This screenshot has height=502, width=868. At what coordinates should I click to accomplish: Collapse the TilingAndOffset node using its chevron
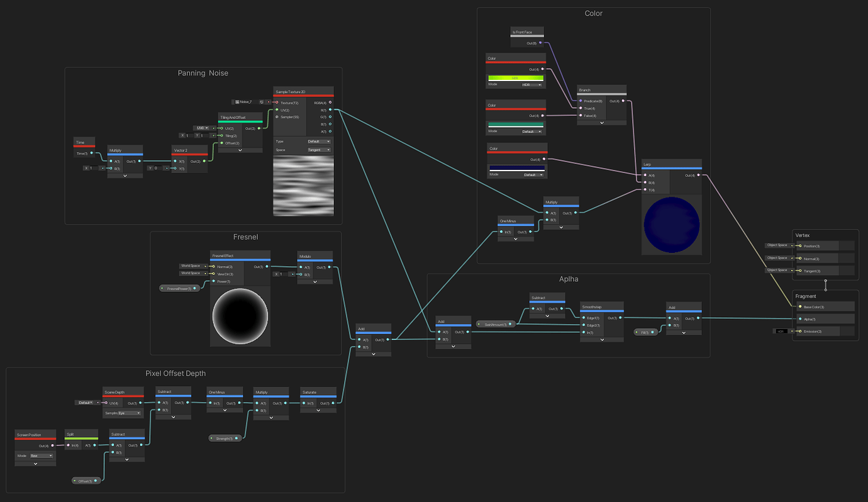click(240, 150)
